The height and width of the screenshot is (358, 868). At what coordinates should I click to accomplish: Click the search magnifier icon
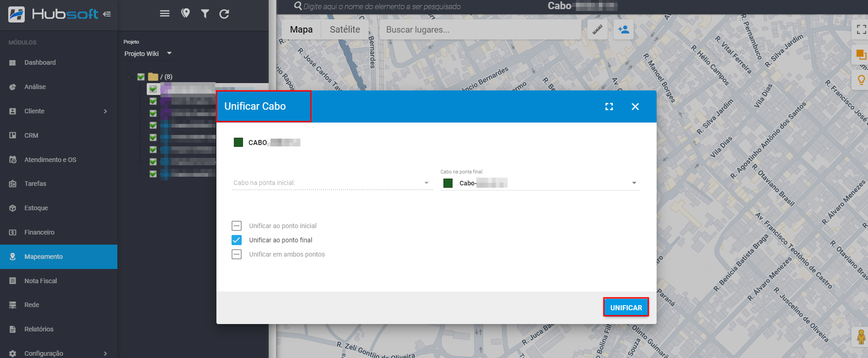298,6
